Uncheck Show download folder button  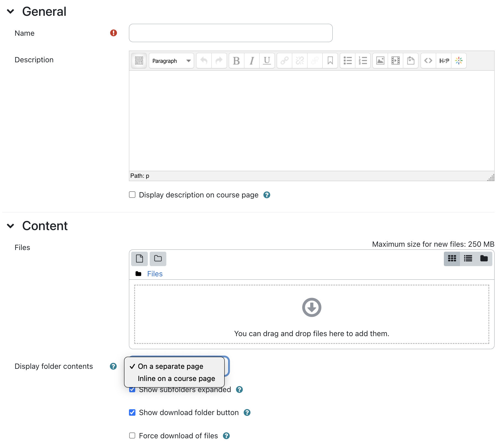coord(132,413)
